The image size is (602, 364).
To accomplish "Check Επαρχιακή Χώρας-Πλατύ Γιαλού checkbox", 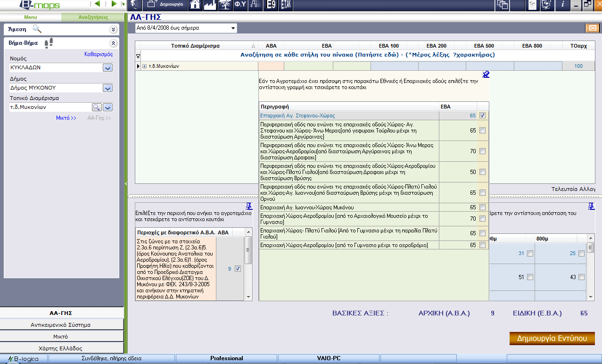I will (x=482, y=233).
